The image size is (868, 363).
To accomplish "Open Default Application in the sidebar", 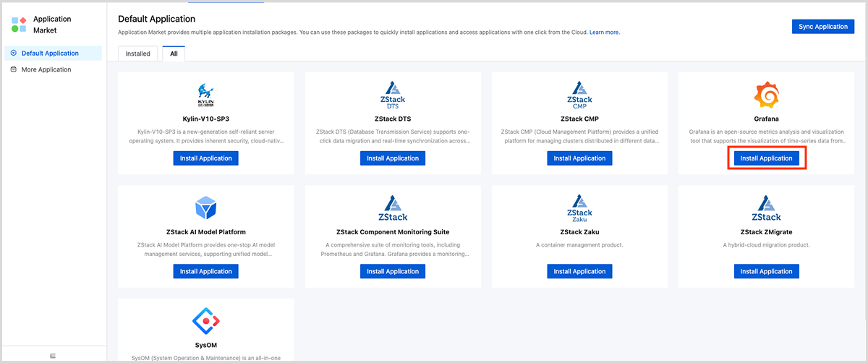I will (x=50, y=54).
